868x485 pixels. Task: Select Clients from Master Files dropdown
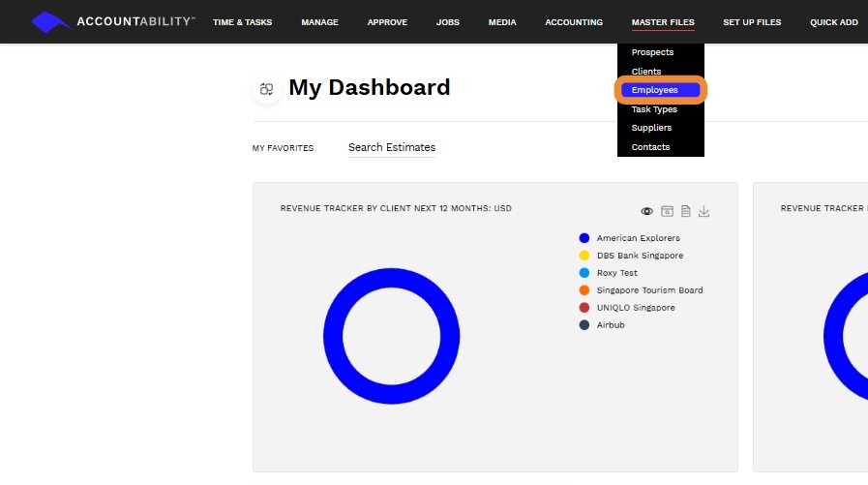click(x=646, y=72)
